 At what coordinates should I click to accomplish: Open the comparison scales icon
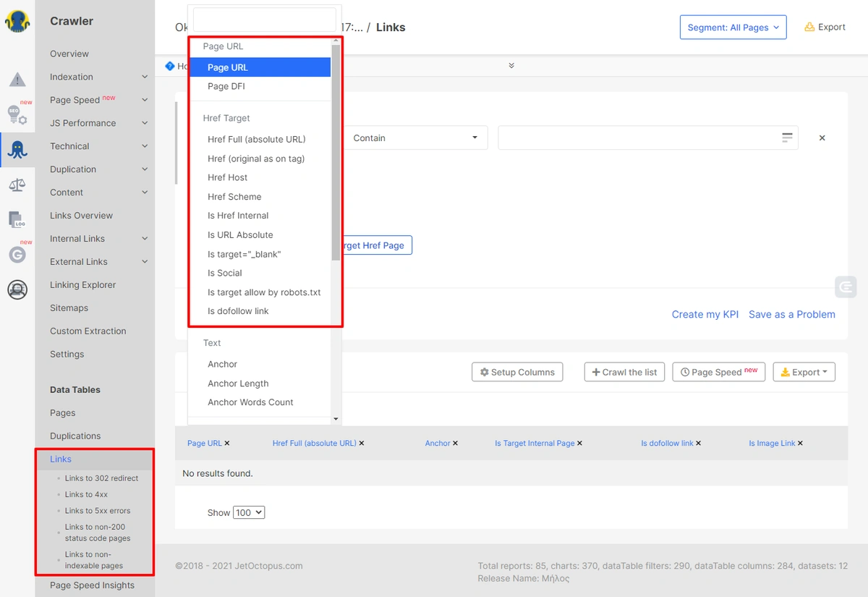pyautogui.click(x=16, y=185)
